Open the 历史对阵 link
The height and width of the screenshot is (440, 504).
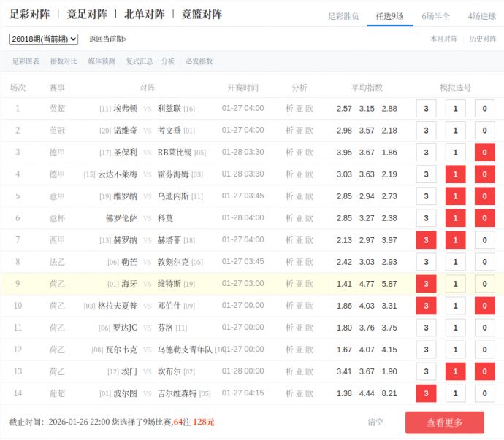[x=482, y=39]
